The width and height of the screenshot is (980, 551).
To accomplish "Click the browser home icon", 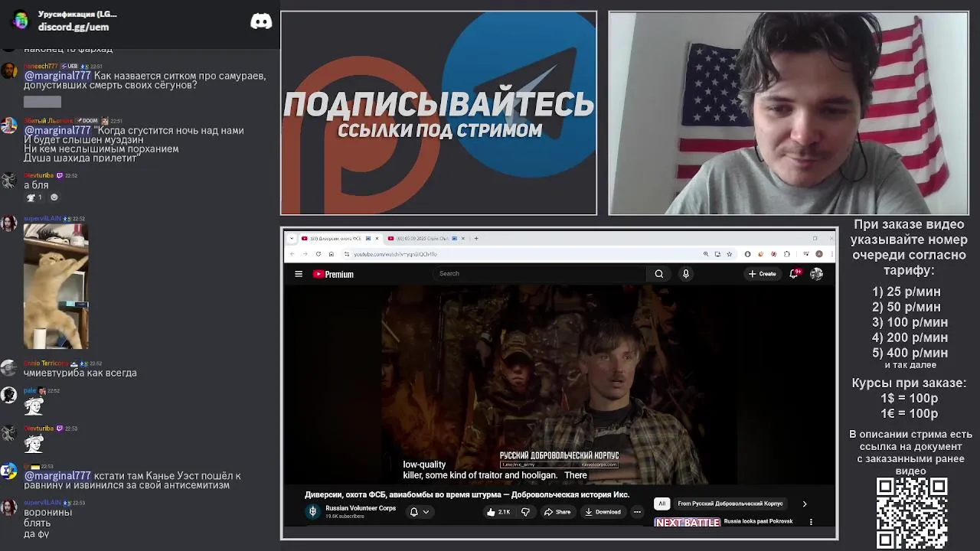I will coord(331,254).
